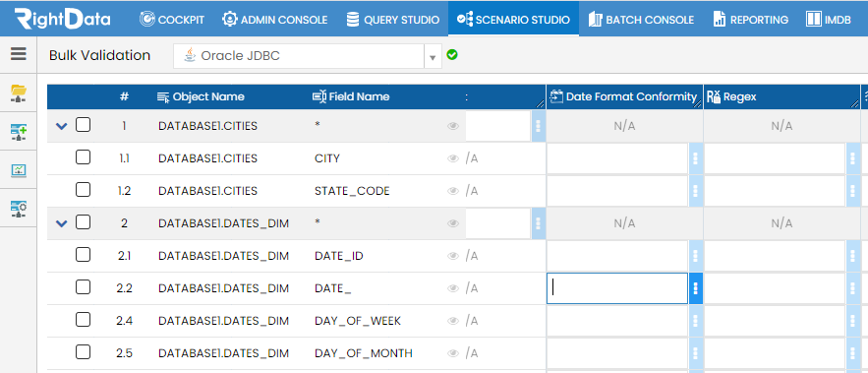Open the hamburger menu icon
Viewport: 868px width, 373px height.
click(x=19, y=54)
